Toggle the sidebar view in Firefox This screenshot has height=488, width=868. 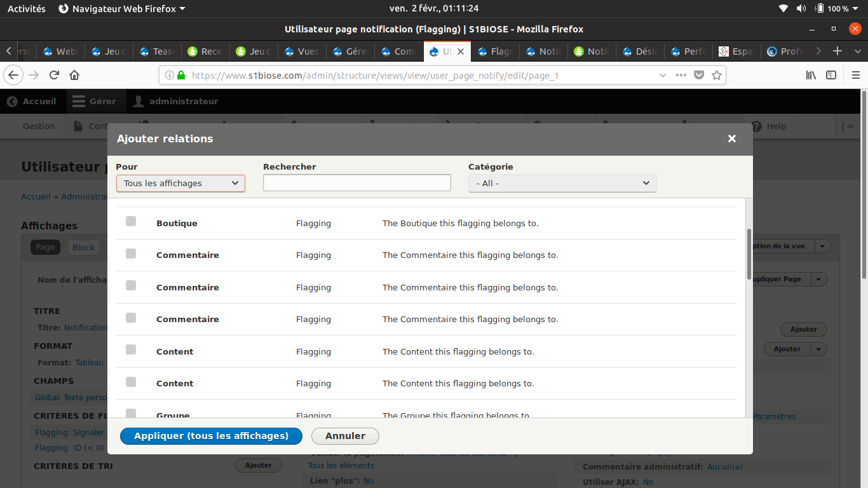point(831,74)
